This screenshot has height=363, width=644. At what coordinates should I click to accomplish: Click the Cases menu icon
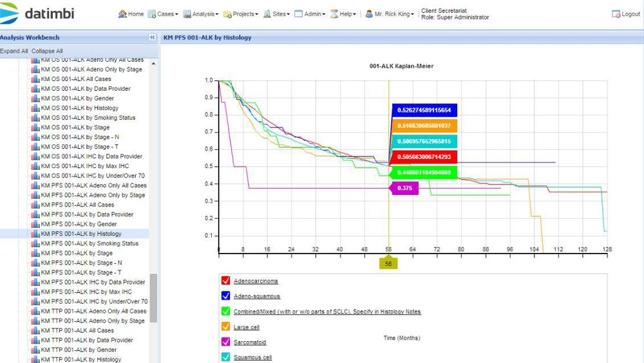[x=152, y=14]
